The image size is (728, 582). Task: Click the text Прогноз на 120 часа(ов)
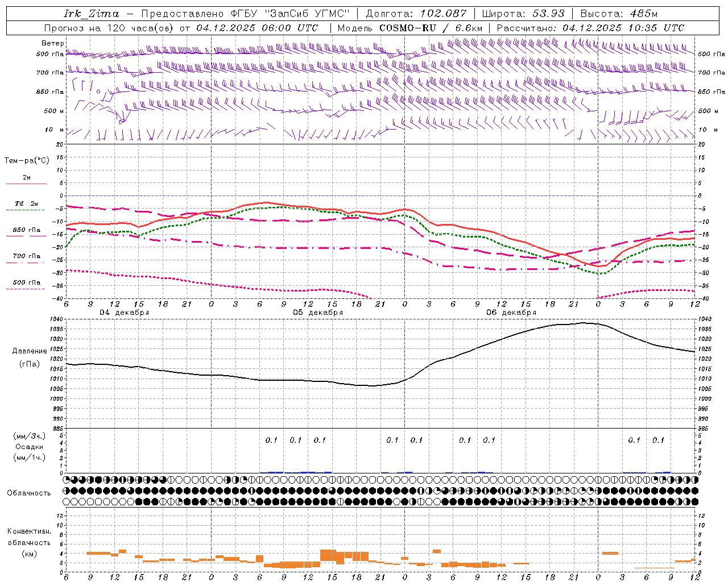click(109, 28)
